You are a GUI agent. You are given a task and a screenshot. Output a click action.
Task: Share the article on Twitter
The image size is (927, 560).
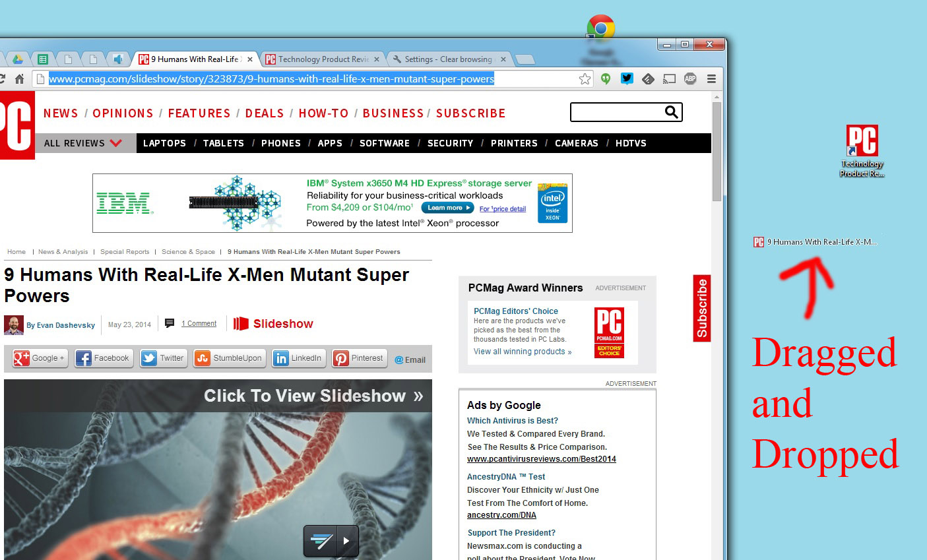click(163, 358)
